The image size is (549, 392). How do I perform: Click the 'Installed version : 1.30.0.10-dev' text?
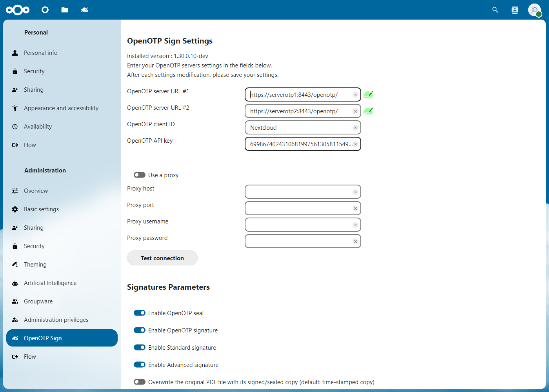[x=167, y=56]
